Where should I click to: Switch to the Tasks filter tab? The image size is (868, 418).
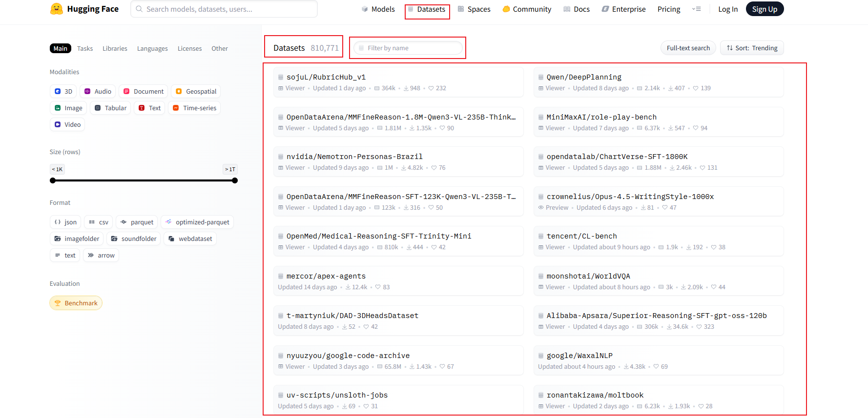[x=85, y=48]
